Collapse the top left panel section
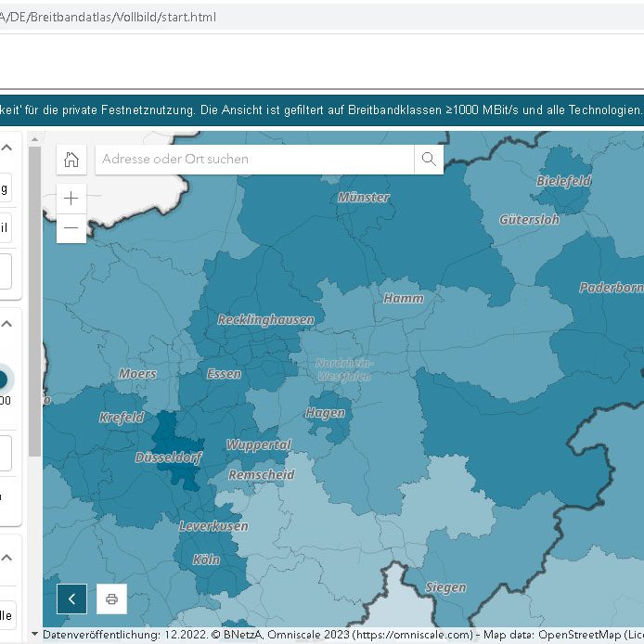 [6, 147]
